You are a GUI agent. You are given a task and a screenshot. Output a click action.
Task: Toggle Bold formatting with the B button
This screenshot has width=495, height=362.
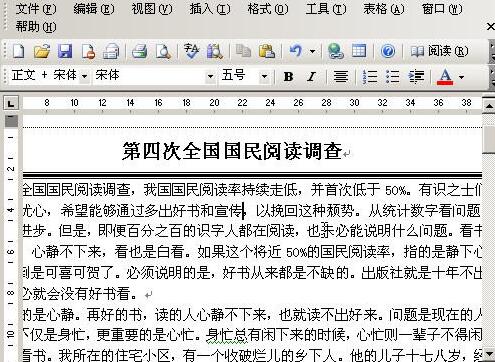[288, 77]
